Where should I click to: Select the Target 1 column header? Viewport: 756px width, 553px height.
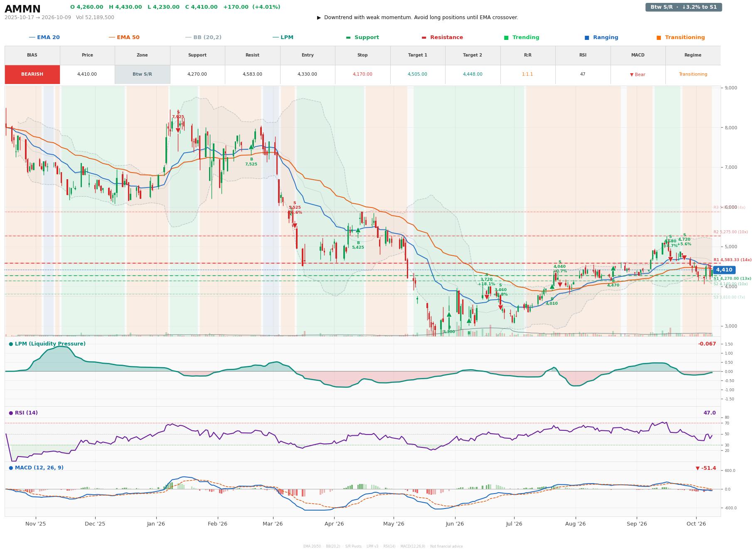pyautogui.click(x=417, y=55)
